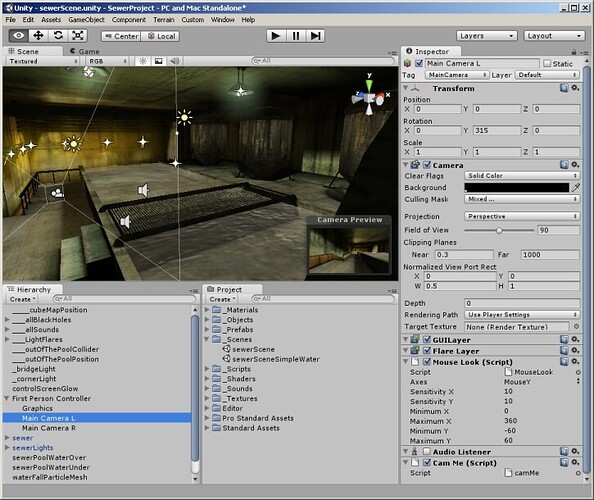Open Camera component gear settings
594x500 pixels.
575,165
